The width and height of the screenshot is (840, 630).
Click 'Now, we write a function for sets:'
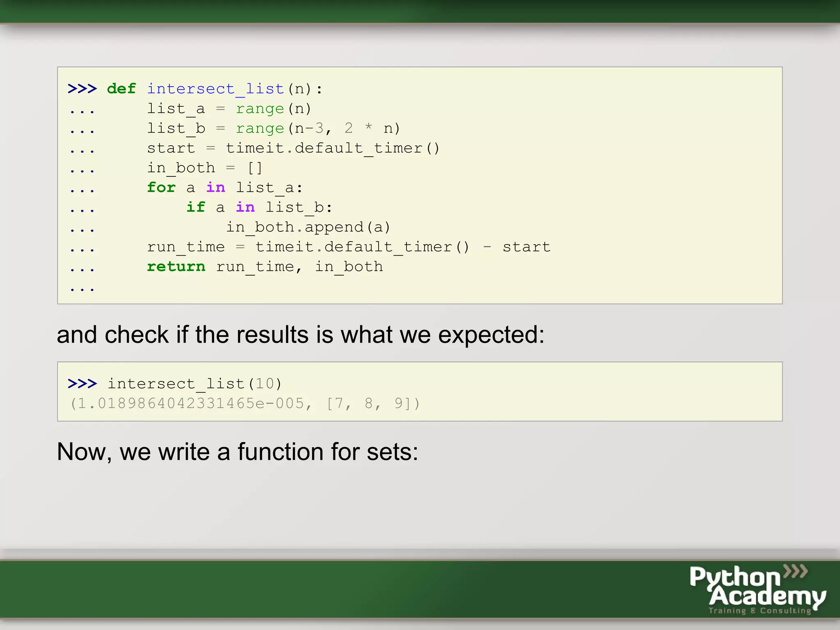click(x=237, y=452)
